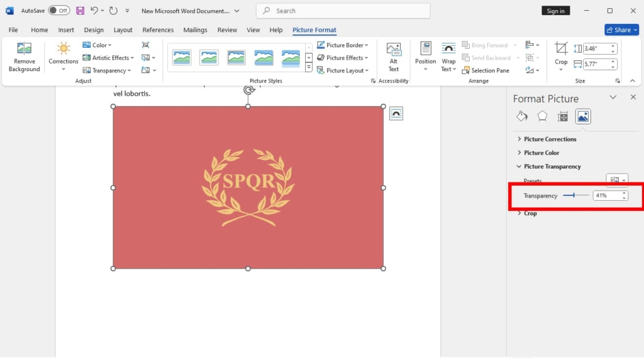The height and width of the screenshot is (358, 644).
Task: Switch to the References tab
Action: (158, 30)
